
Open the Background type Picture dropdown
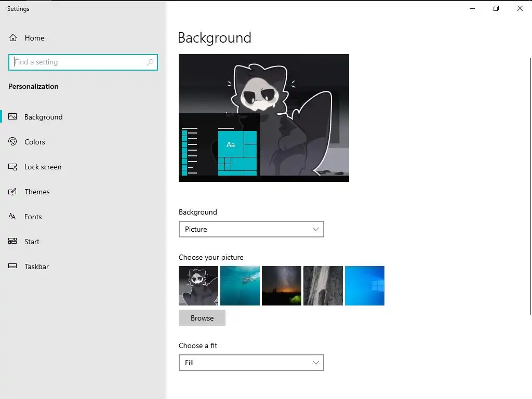[x=251, y=229]
